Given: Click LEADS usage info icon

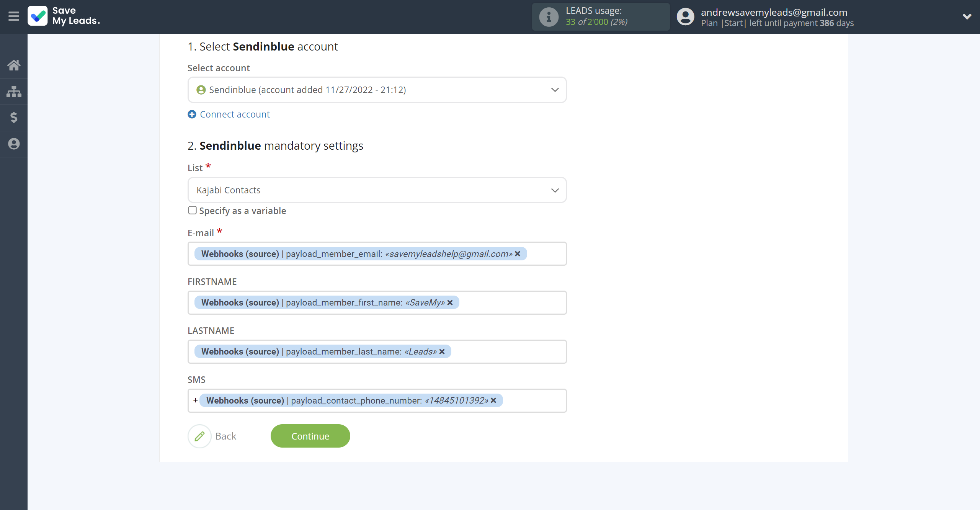Looking at the screenshot, I should pos(549,17).
